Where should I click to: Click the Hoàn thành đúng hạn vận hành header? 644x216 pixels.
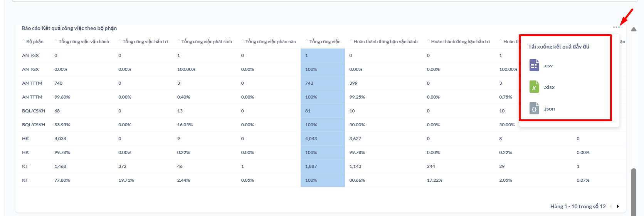(385, 42)
